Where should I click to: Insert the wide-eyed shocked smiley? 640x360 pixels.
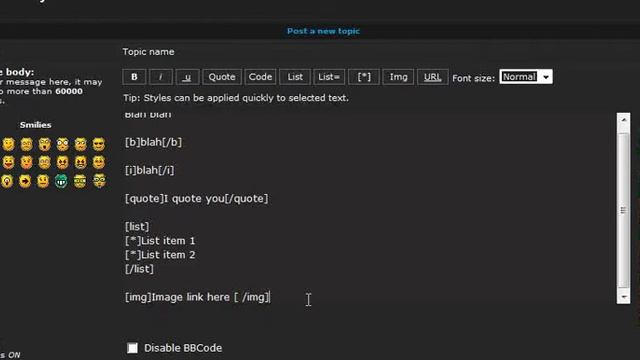tap(62, 144)
